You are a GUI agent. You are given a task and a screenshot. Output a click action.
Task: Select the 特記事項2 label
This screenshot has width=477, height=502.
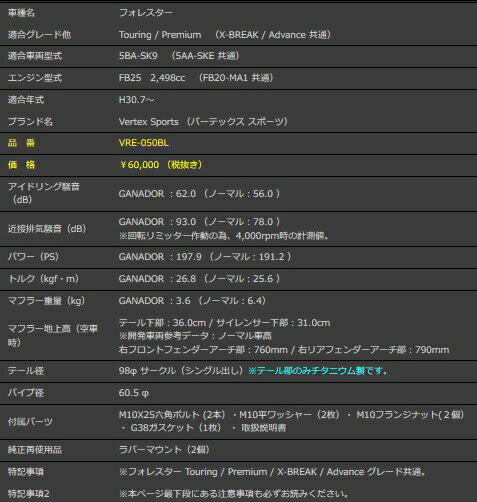[x=29, y=493]
